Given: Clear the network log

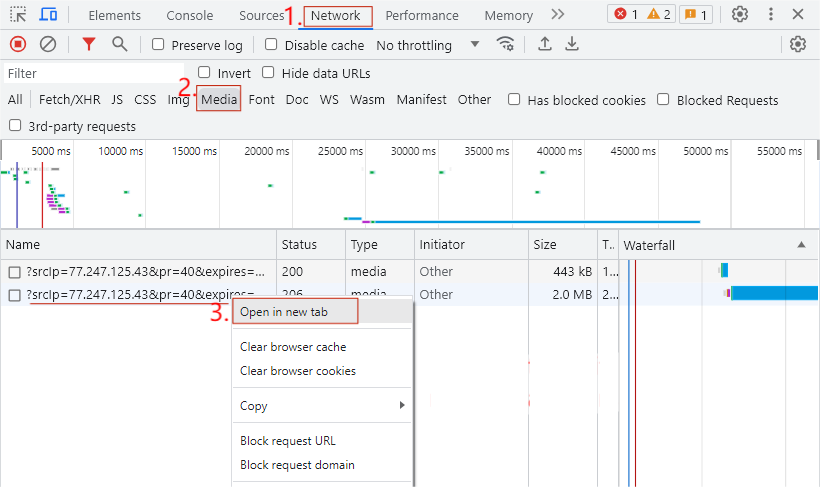Looking at the screenshot, I should pyautogui.click(x=47, y=44).
